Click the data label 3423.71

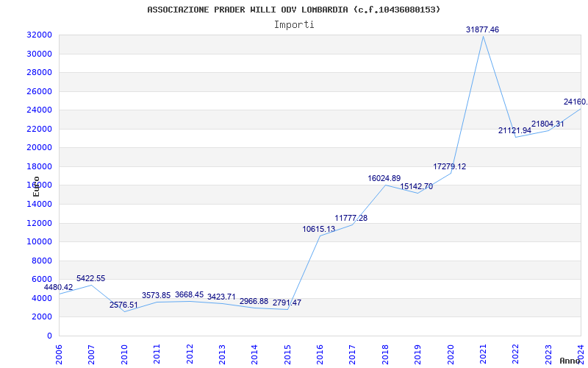(x=221, y=297)
